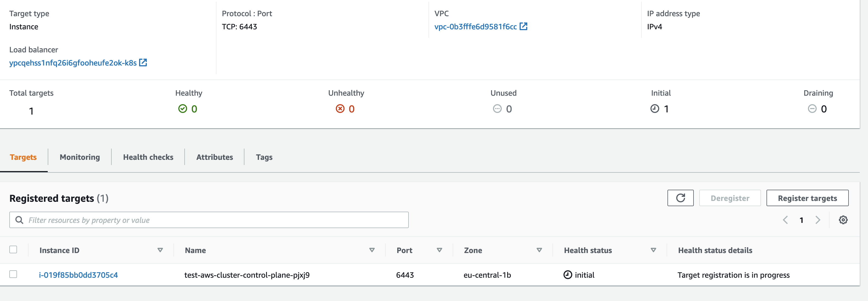Click the unhealthy red cross icon
Screen dimensions: 868x301
340,108
